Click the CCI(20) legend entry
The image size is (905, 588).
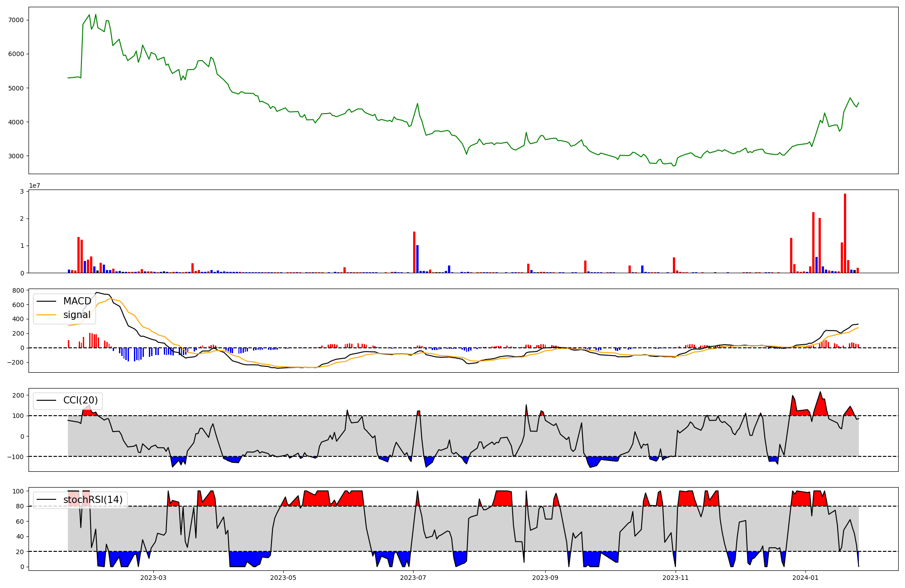[80, 400]
